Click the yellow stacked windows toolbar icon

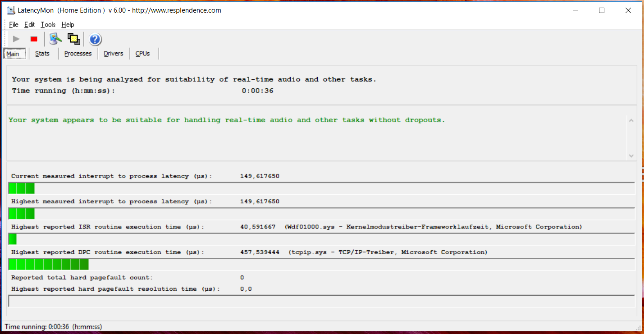73,39
